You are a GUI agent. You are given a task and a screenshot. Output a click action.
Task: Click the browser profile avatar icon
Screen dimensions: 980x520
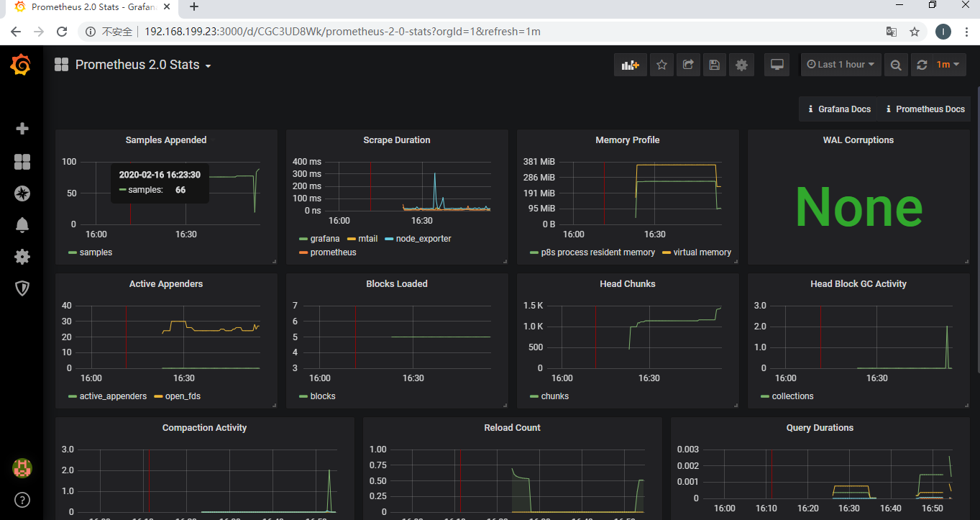coord(943,32)
